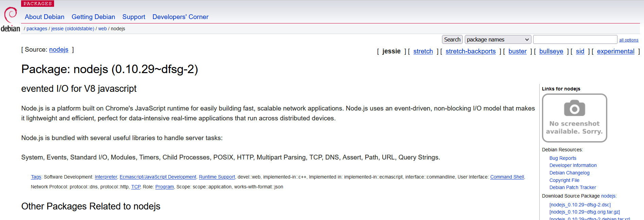Screen dimensions: 644x220
Task: Follow the web breadcrumb link
Action: (x=102, y=29)
